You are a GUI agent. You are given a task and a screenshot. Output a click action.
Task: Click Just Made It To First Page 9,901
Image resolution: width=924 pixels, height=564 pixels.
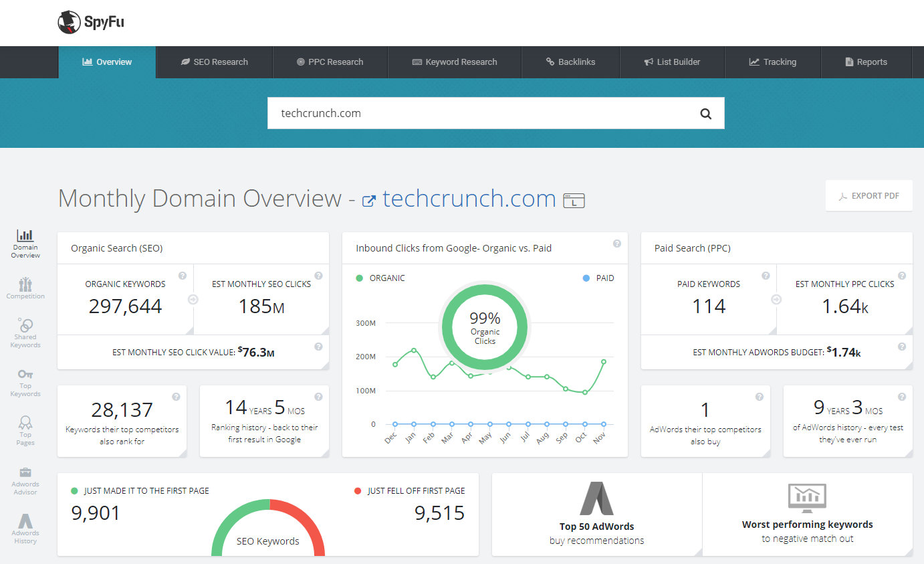140,504
